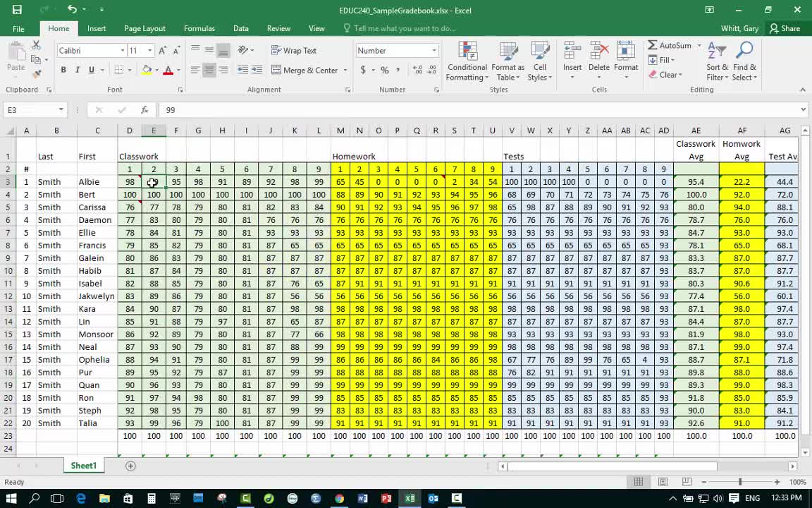812x508 pixels.
Task: Apply yellow fill color
Action: tap(147, 70)
